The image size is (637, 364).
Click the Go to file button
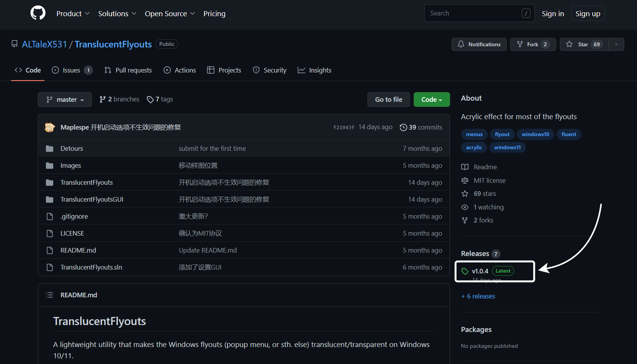389,100
